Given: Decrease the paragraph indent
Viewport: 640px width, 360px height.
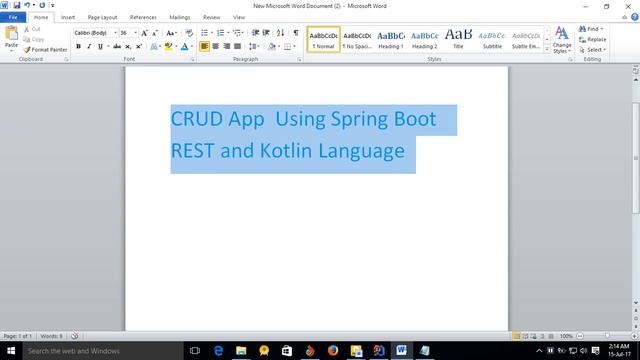Looking at the screenshot, I should [255, 33].
